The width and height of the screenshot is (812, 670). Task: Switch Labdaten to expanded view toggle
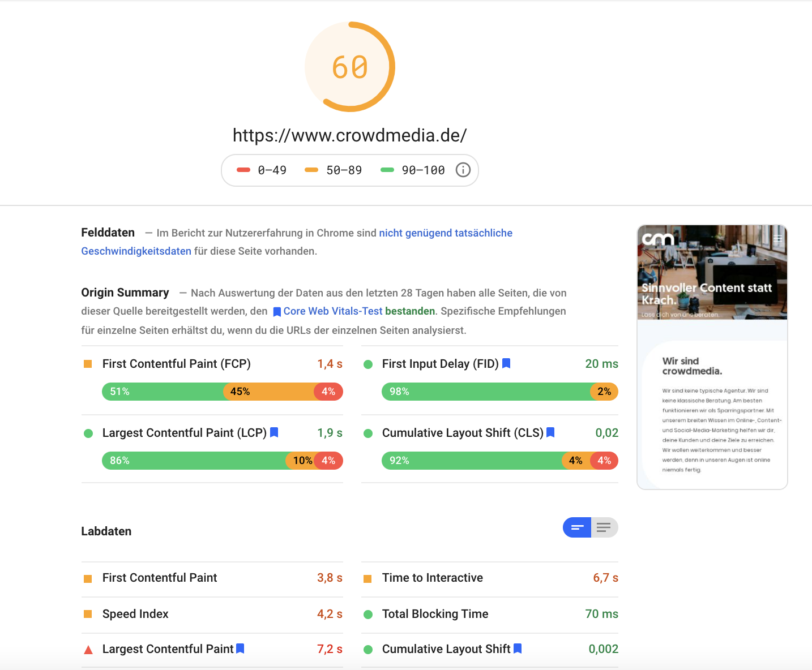coord(604,527)
